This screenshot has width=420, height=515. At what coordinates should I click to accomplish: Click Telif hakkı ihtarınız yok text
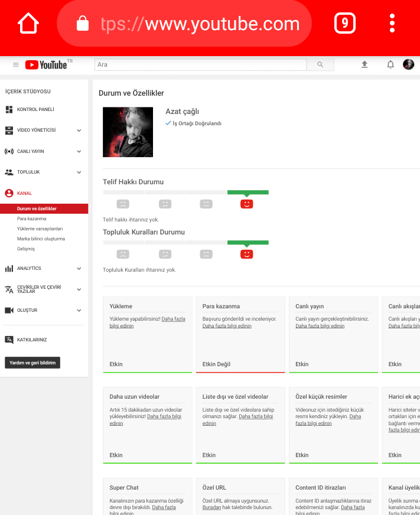pos(131,219)
